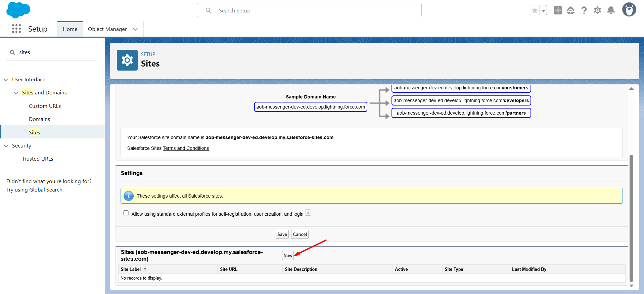The height and width of the screenshot is (294, 644).
Task: Open the Object Manager dropdown chevron
Action: pyautogui.click(x=135, y=29)
